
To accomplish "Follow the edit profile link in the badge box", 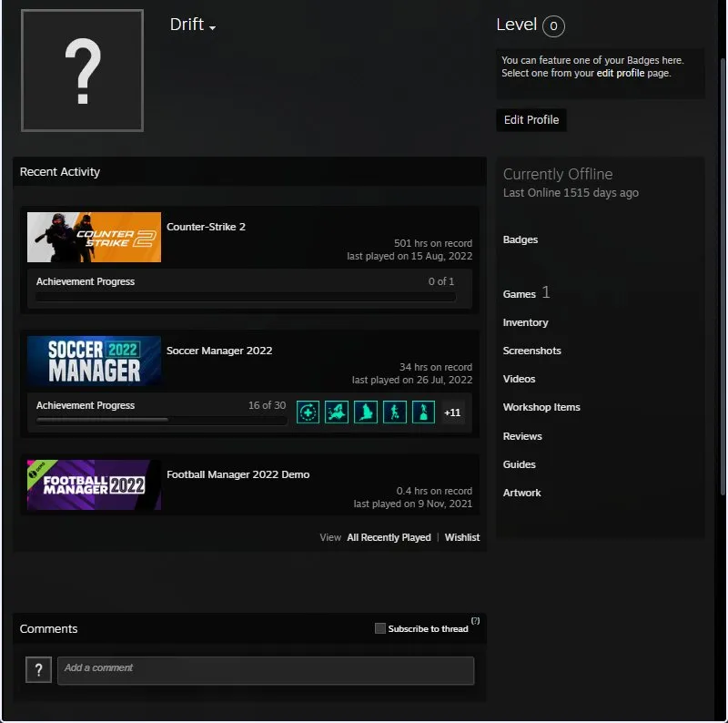I will [621, 73].
